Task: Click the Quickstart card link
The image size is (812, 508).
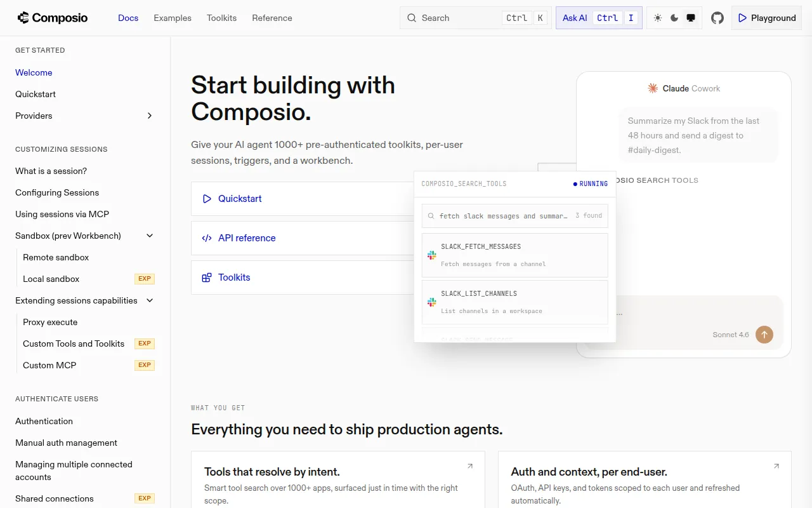Action: tap(303, 199)
